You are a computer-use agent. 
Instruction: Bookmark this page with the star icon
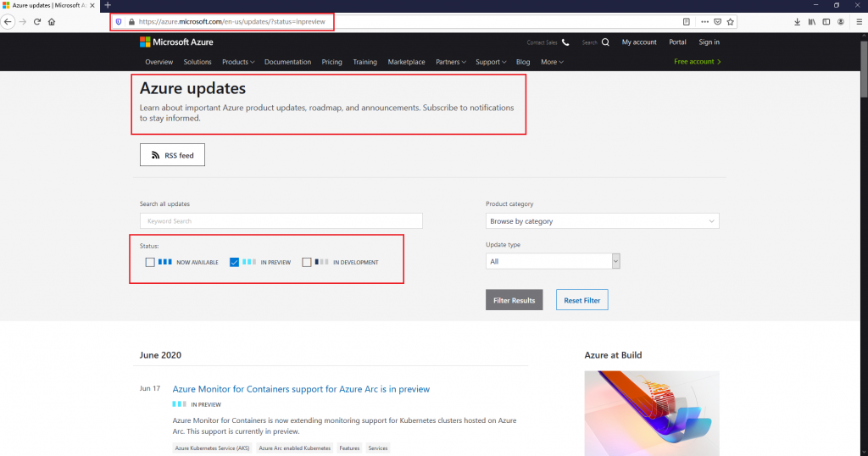pos(730,21)
